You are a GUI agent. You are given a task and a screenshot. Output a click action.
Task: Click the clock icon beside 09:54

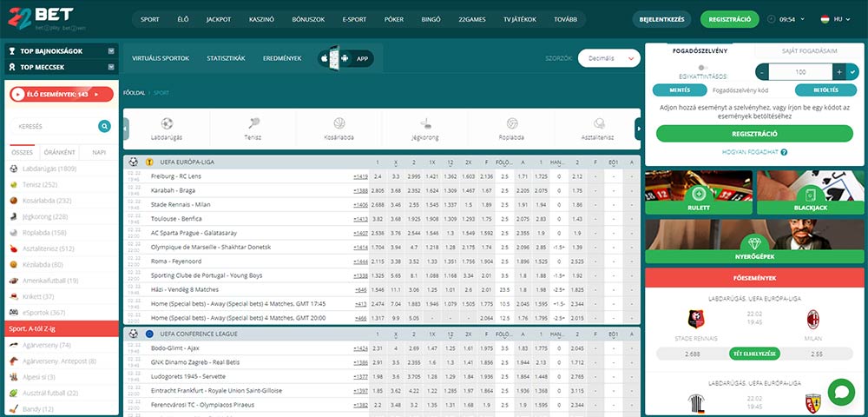coord(772,19)
